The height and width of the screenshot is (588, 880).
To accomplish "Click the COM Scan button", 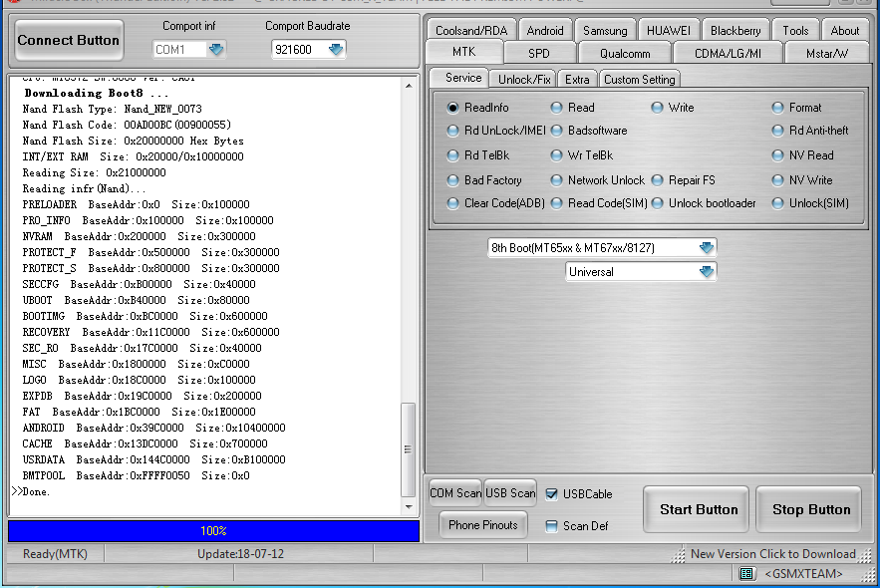I will coord(455,493).
